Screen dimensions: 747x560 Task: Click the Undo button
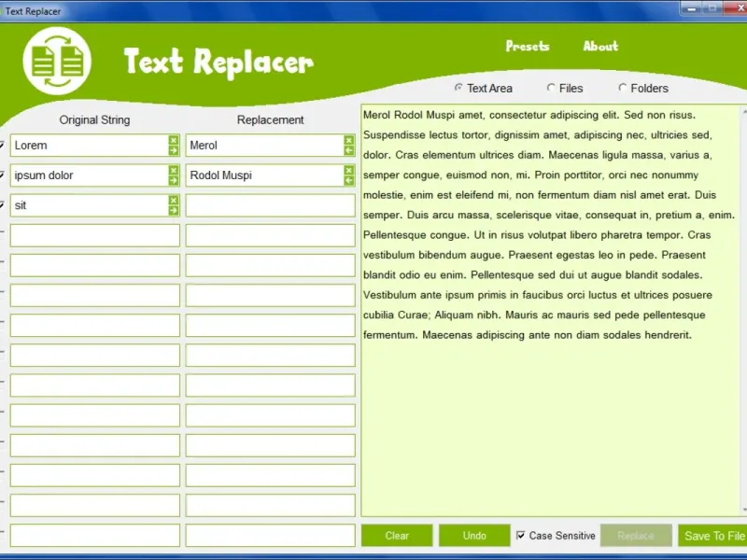(474, 536)
